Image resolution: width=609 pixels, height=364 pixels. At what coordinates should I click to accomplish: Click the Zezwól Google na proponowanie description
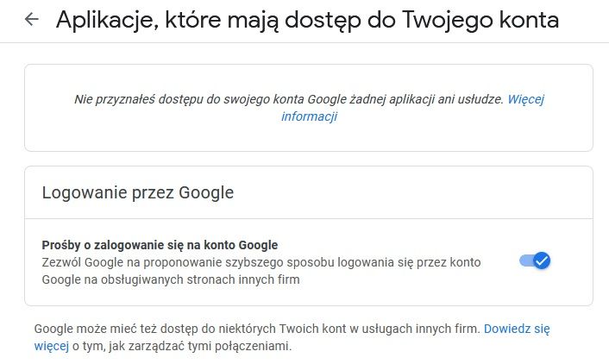click(x=261, y=271)
